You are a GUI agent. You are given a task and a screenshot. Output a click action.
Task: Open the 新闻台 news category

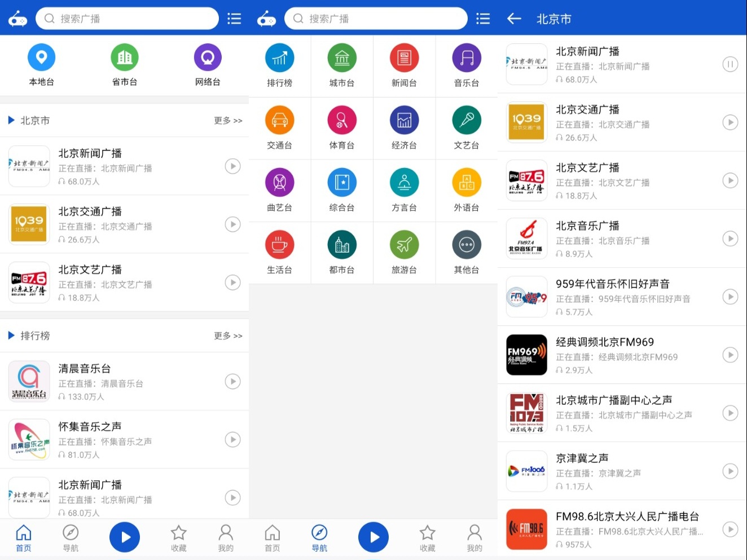click(x=405, y=66)
